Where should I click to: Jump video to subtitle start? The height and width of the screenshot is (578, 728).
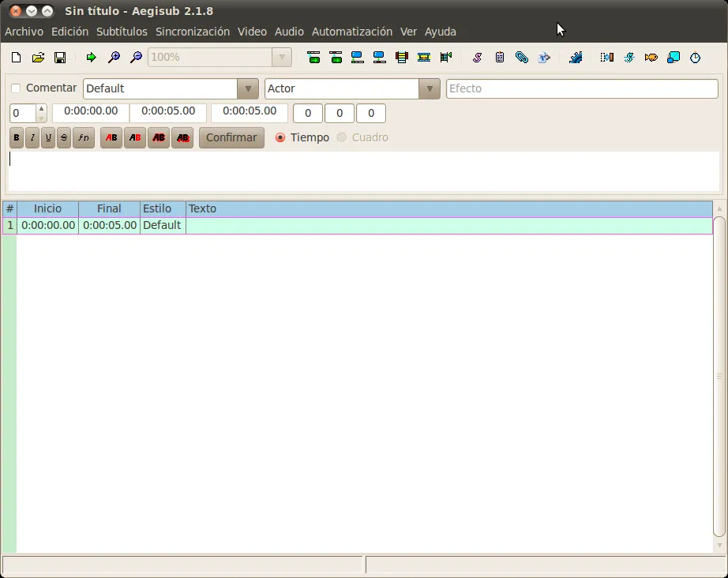click(x=357, y=58)
